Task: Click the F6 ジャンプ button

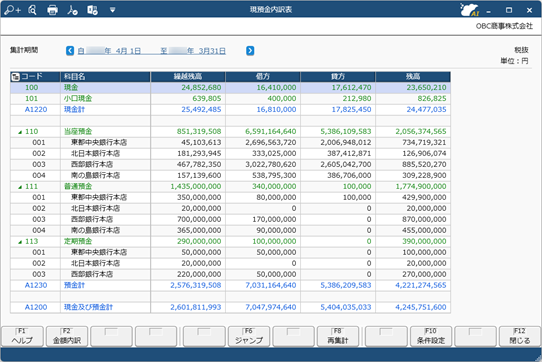Action: [249, 336]
